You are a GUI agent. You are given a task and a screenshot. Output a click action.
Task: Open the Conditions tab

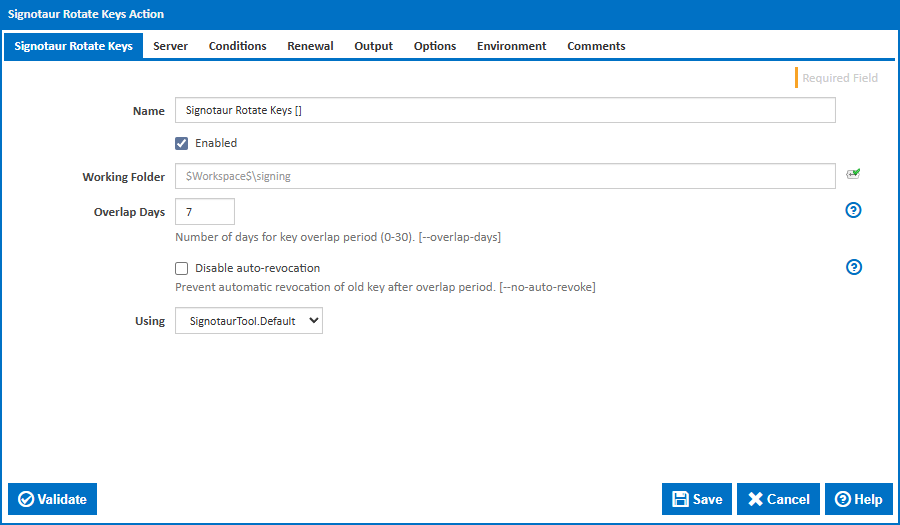coord(237,46)
